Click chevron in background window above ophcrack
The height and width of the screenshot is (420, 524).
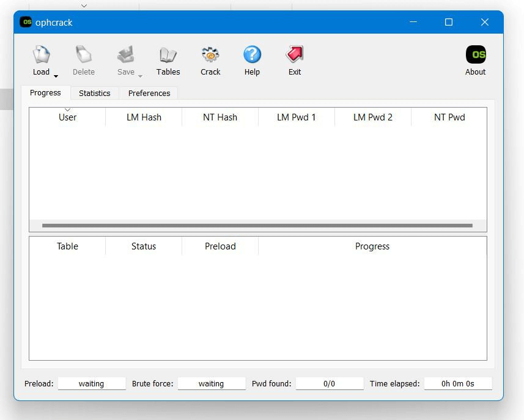click(84, 6)
